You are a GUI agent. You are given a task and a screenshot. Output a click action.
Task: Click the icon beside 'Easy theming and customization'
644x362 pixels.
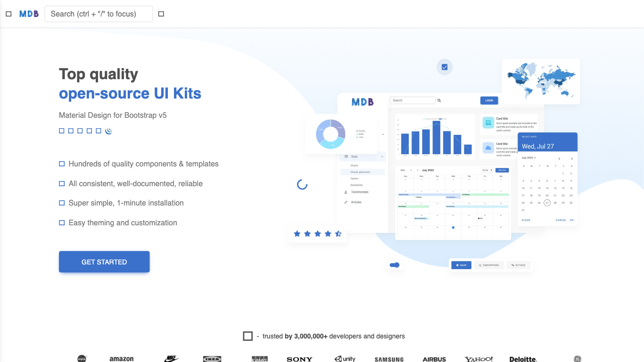(x=62, y=222)
